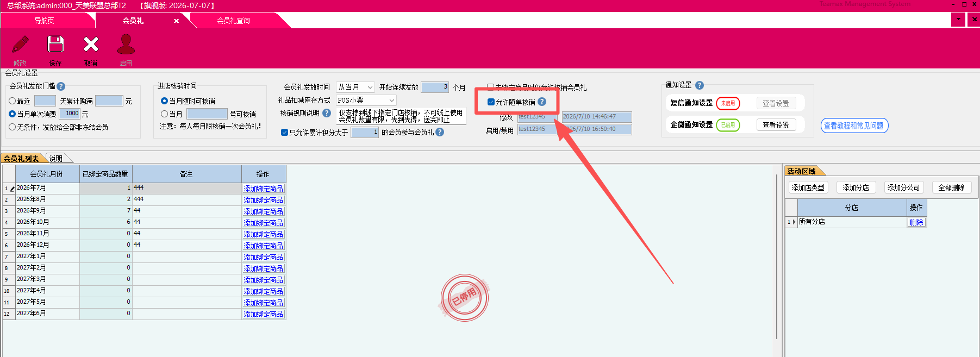Switch to the 会员礼列表 tab

pos(21,159)
